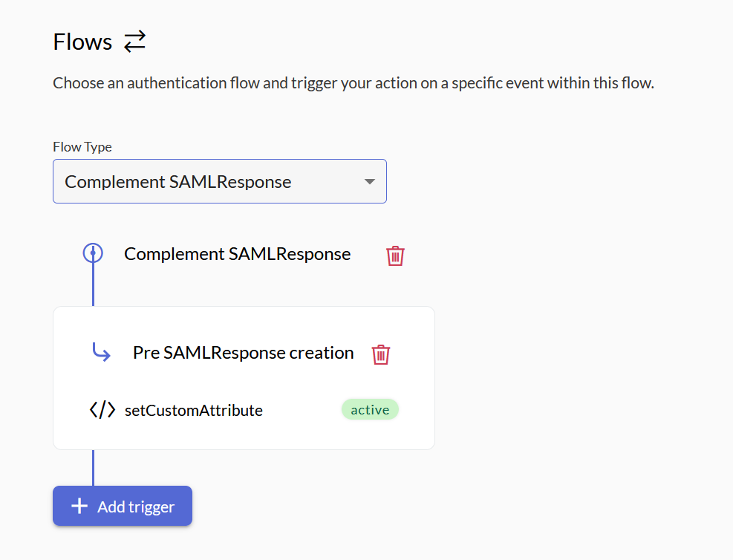Screen dimensions: 733x560
Task: Click the connector line below the flow node
Action: tap(93, 286)
